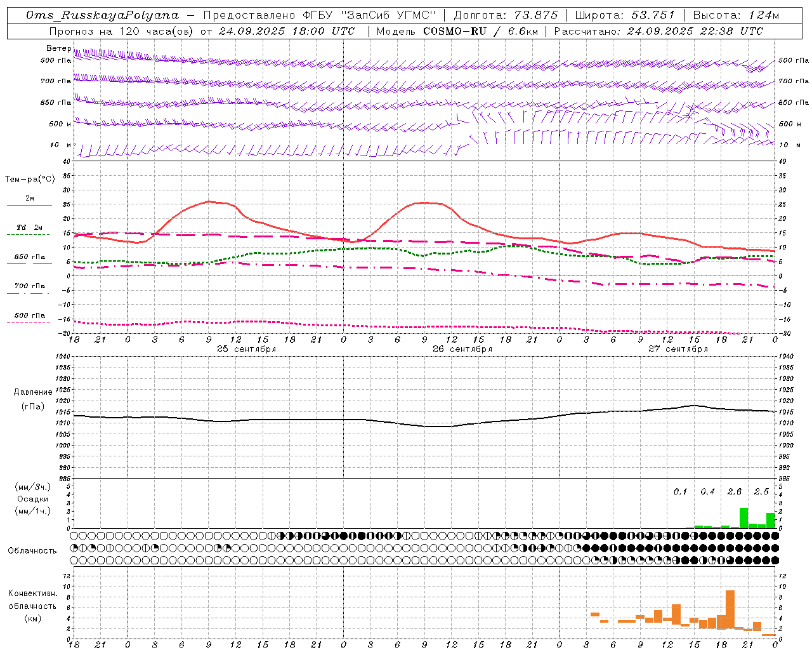Select the text 'Предоставлено ФГБУ "ЗапСиб УГМС"'
This screenshot has width=812, height=650.
tap(320, 15)
